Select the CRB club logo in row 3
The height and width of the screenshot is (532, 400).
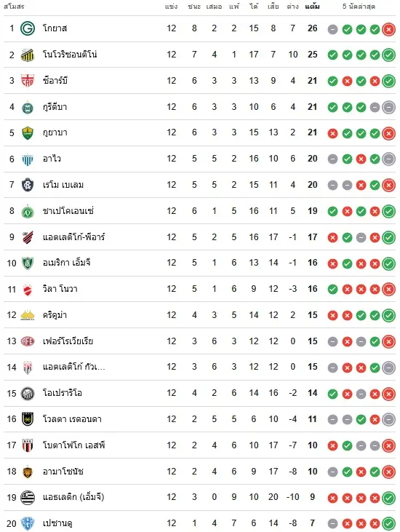28,81
